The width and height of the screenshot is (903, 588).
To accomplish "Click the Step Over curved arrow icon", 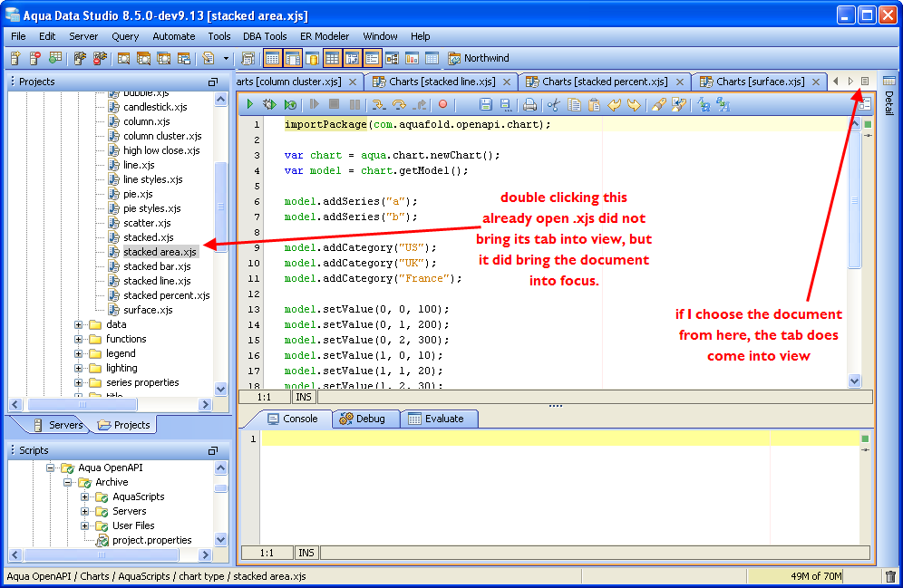I will 399,104.
